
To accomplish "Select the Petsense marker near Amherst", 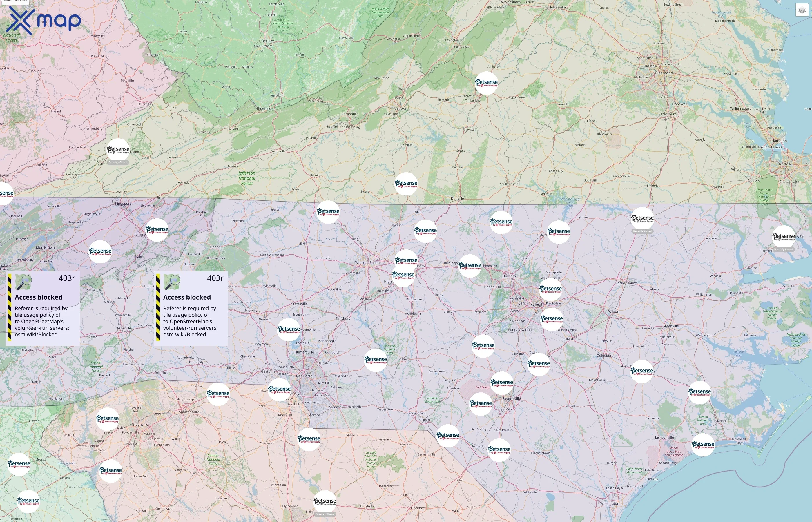I will point(486,83).
